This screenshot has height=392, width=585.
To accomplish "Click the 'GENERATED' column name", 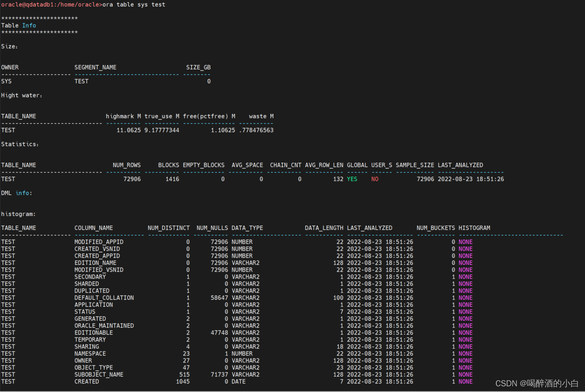I will (90, 319).
